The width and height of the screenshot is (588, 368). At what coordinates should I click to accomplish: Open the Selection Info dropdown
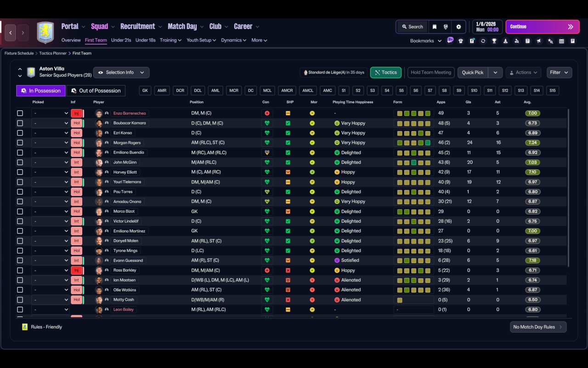(x=121, y=73)
